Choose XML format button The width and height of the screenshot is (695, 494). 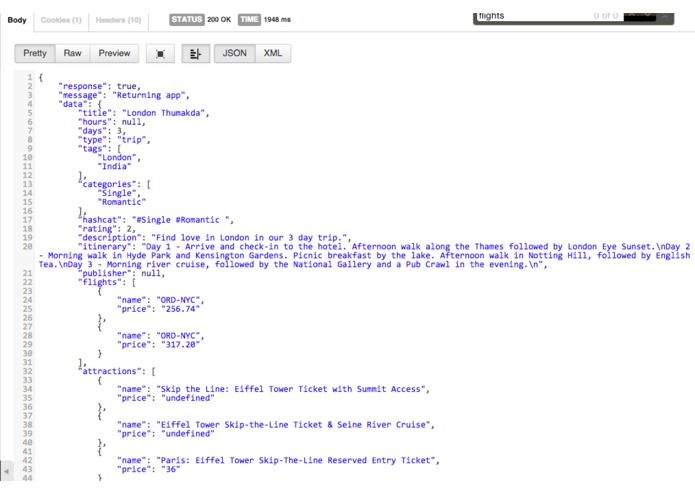pyautogui.click(x=273, y=53)
